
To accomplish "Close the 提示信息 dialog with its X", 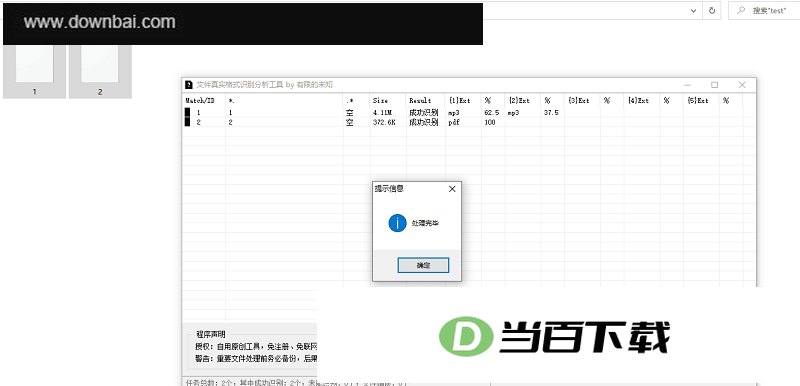I will click(452, 189).
